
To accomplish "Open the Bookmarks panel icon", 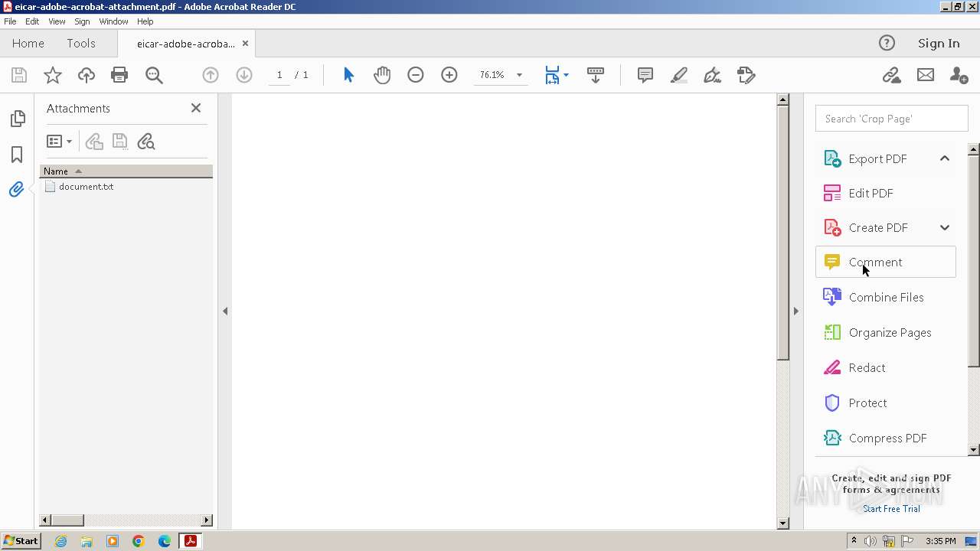I will click(x=17, y=154).
